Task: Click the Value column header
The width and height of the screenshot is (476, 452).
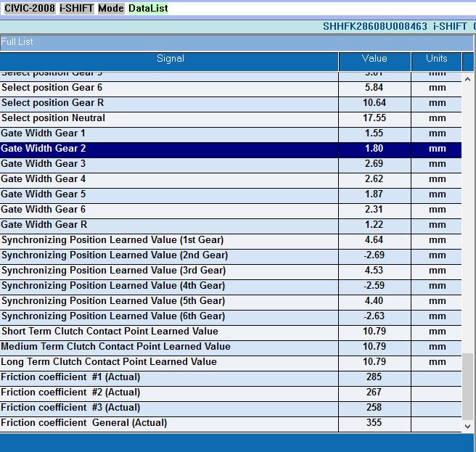Action: pos(374,62)
